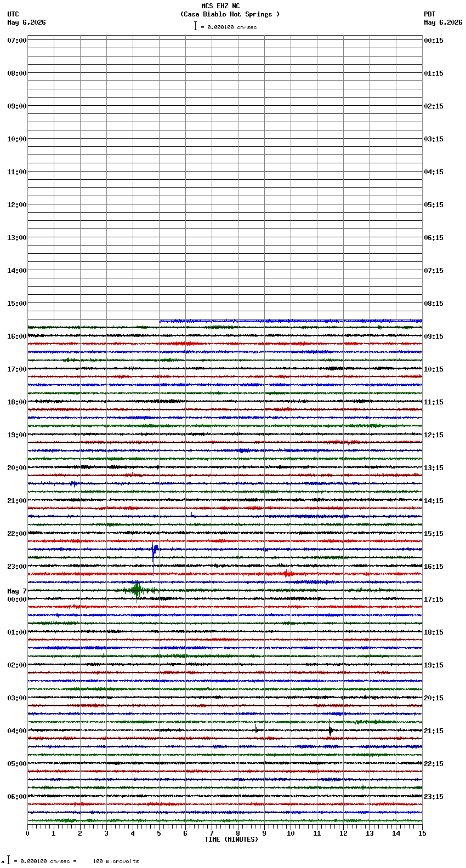Select the '5' minute axis tick label
This screenshot has width=466, height=868.
click(159, 833)
